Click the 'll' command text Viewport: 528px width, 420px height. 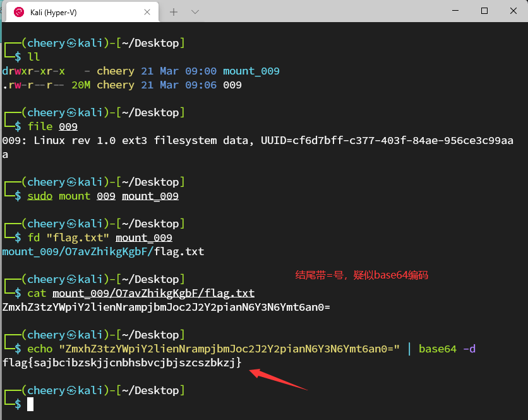33,57
